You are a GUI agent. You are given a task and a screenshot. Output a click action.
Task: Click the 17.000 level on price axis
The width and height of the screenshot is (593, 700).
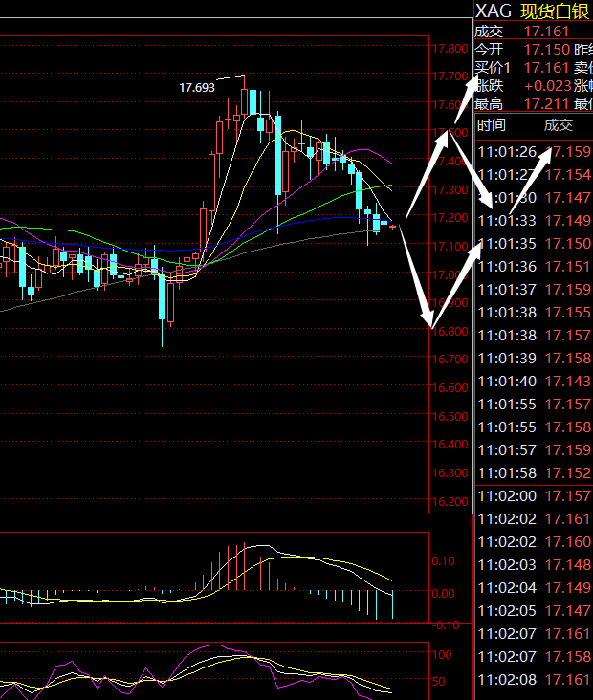click(450, 275)
